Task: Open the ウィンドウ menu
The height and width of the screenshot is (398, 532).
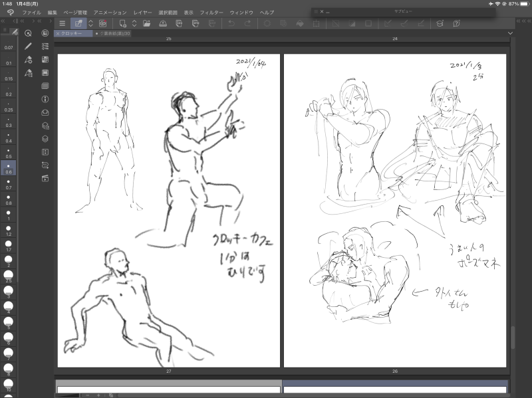Action: click(x=241, y=13)
